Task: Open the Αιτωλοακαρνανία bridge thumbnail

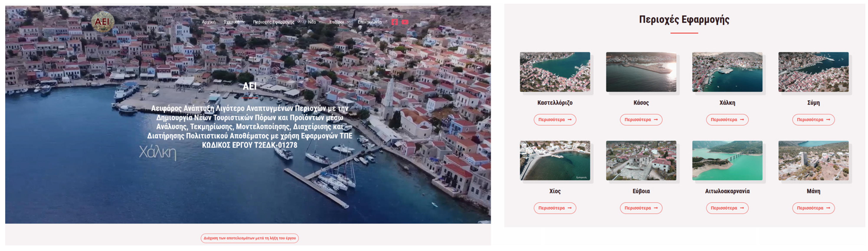Action: [x=727, y=160]
